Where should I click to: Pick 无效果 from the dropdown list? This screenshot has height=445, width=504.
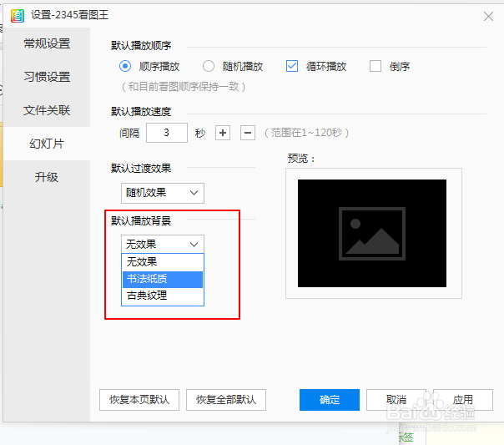[163, 262]
